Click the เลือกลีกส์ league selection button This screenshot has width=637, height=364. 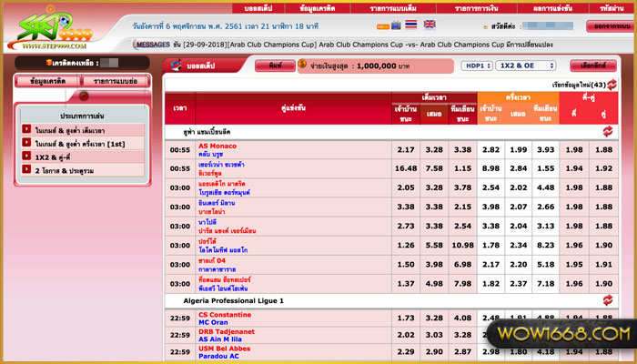pyautogui.click(x=592, y=66)
